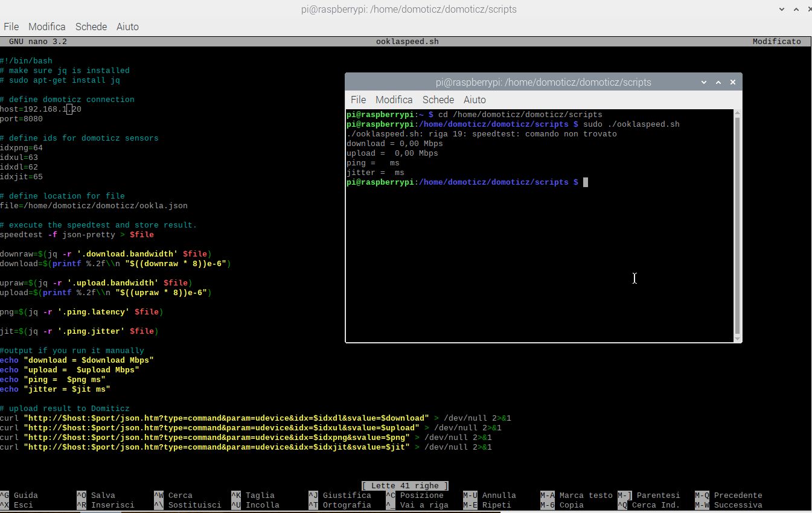
Task: Maximize the front terminal window
Action: 718,82
